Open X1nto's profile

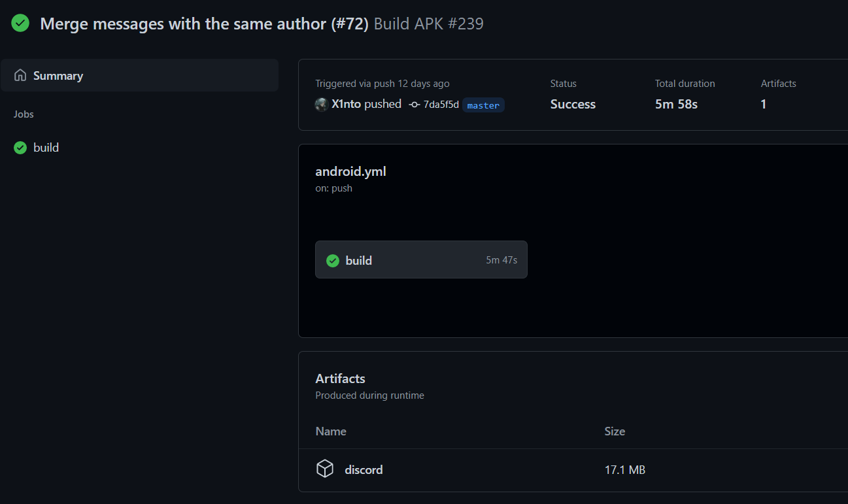(x=347, y=104)
